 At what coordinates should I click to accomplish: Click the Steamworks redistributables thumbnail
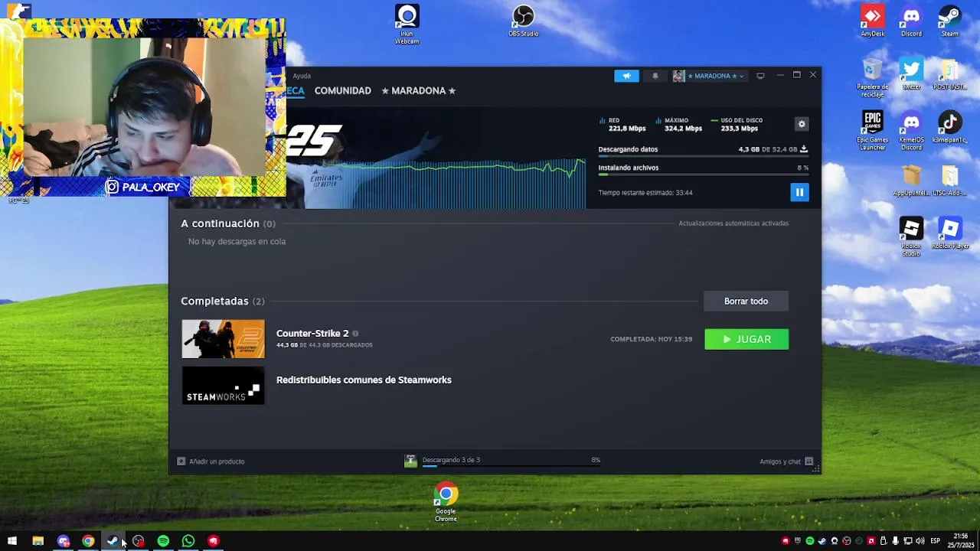223,386
